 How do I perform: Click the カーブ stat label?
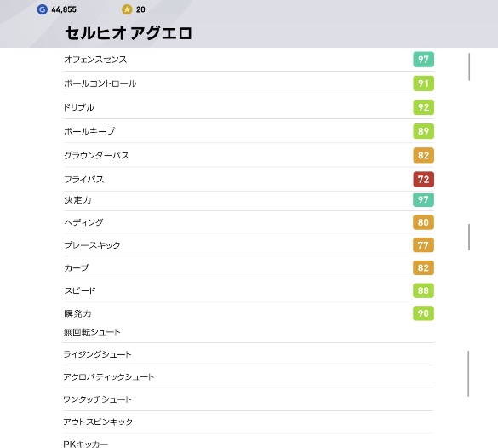pyautogui.click(x=77, y=267)
